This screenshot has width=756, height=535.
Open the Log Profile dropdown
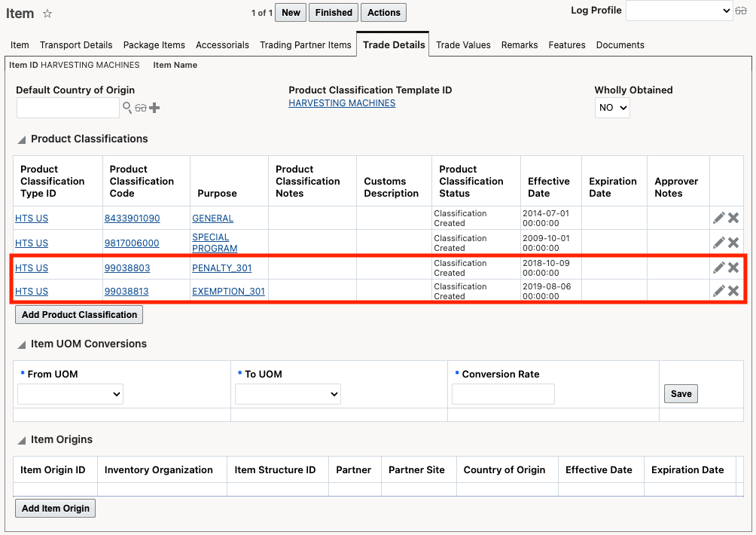pyautogui.click(x=679, y=11)
